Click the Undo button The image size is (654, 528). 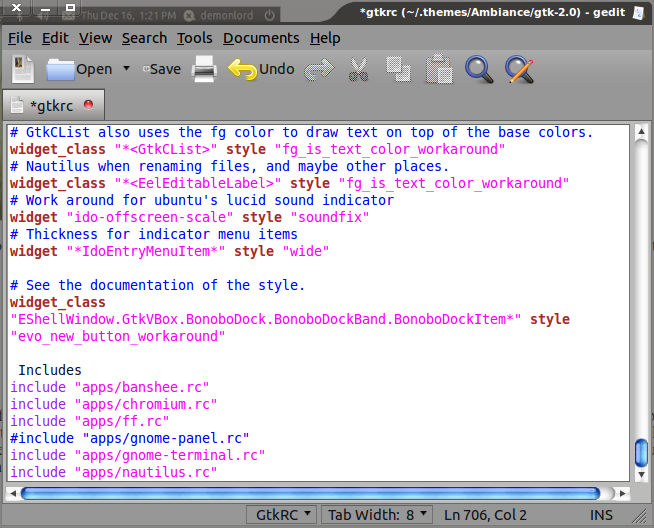click(x=262, y=69)
